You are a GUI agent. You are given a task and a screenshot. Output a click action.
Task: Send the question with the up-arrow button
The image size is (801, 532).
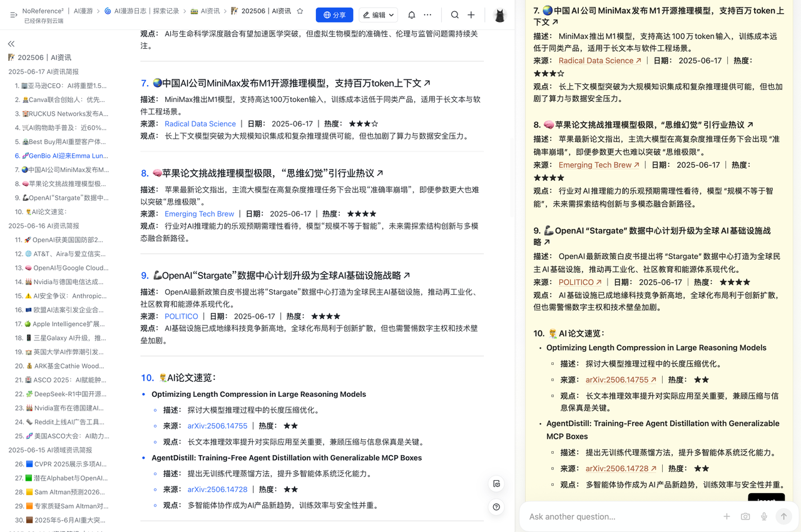[x=783, y=516]
